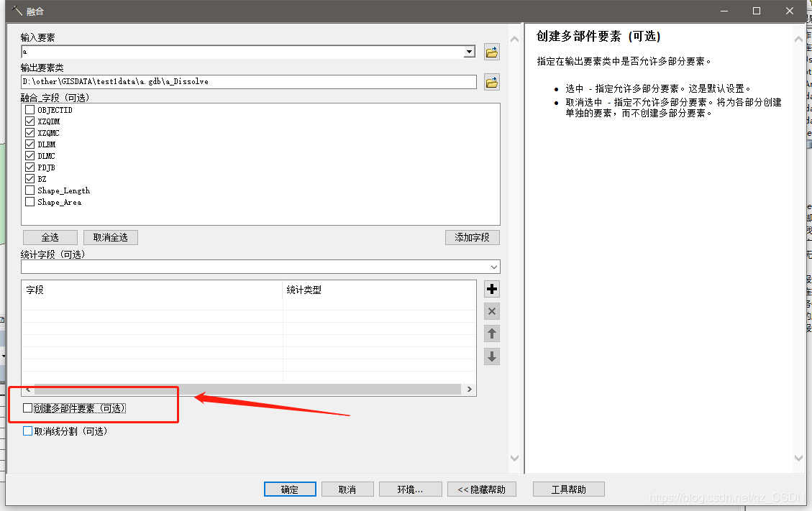This screenshot has width=812, height=511.
Task: Uncheck the PDJB field checkbox
Action: click(x=30, y=167)
